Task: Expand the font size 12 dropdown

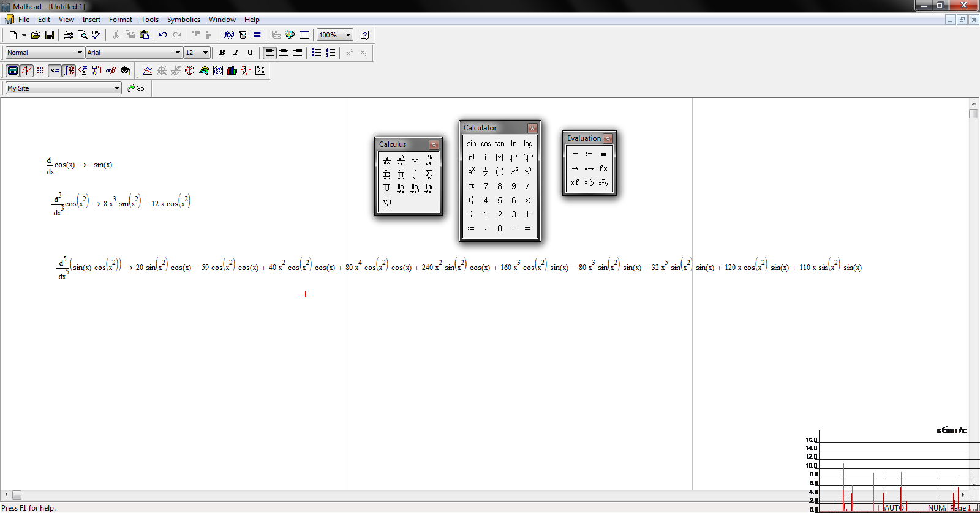Action: pyautogui.click(x=205, y=53)
